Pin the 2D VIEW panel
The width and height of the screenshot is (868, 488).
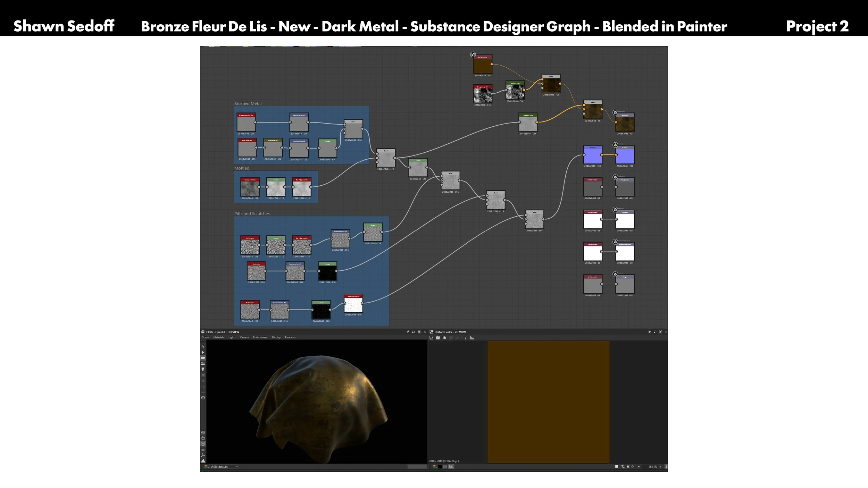[649, 332]
